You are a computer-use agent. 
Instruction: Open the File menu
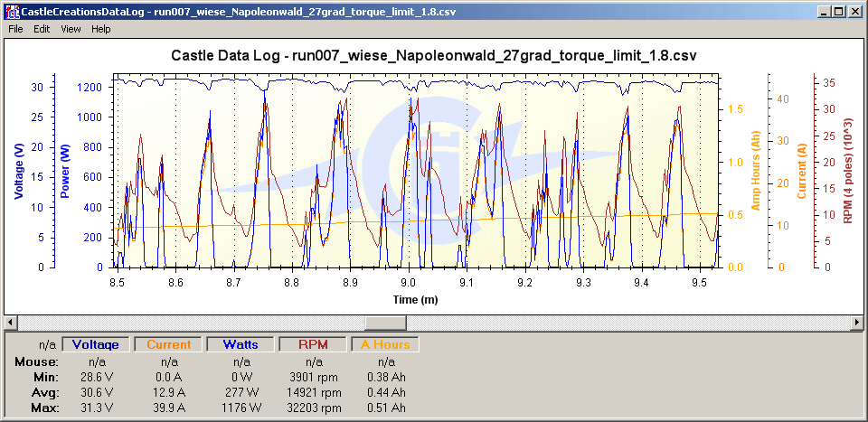pos(15,29)
